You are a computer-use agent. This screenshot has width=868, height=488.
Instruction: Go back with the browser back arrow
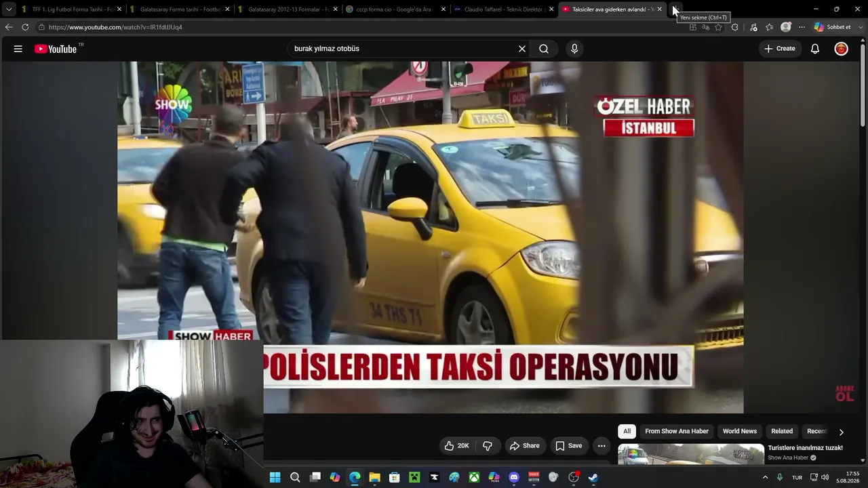(x=9, y=27)
